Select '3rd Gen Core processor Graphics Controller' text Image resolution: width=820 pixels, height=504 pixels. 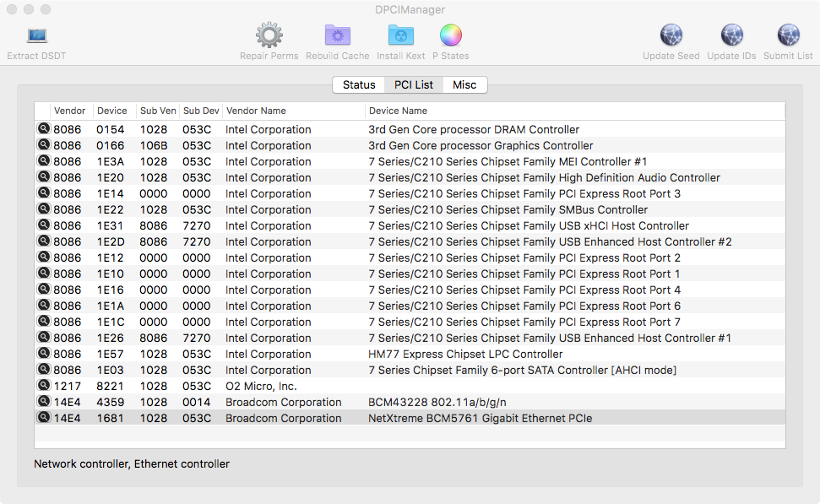[x=481, y=145]
